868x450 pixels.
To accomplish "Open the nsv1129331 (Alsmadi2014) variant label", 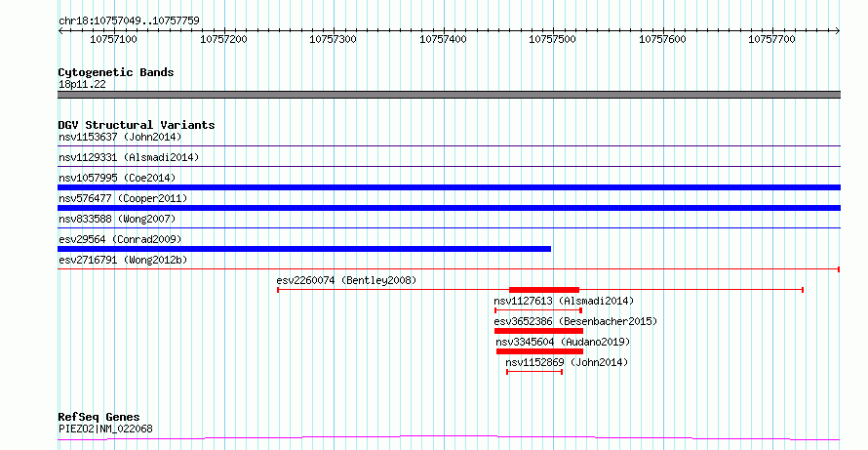I will click(129, 157).
